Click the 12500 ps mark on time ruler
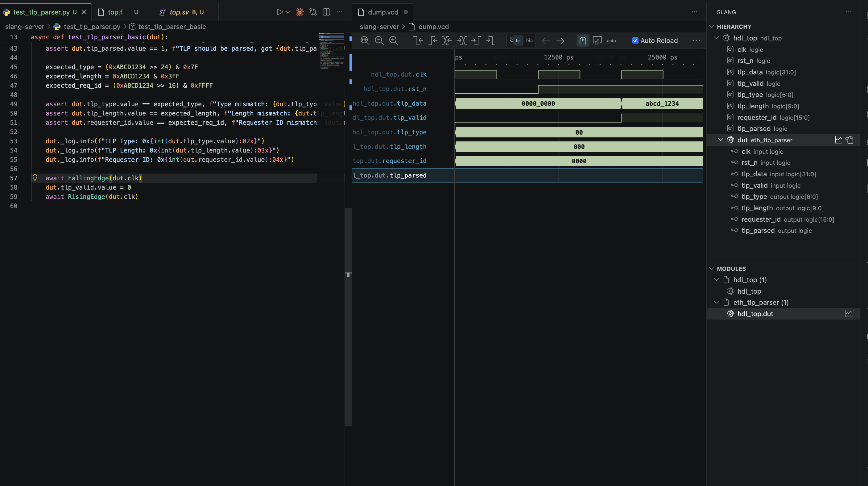 coord(558,57)
